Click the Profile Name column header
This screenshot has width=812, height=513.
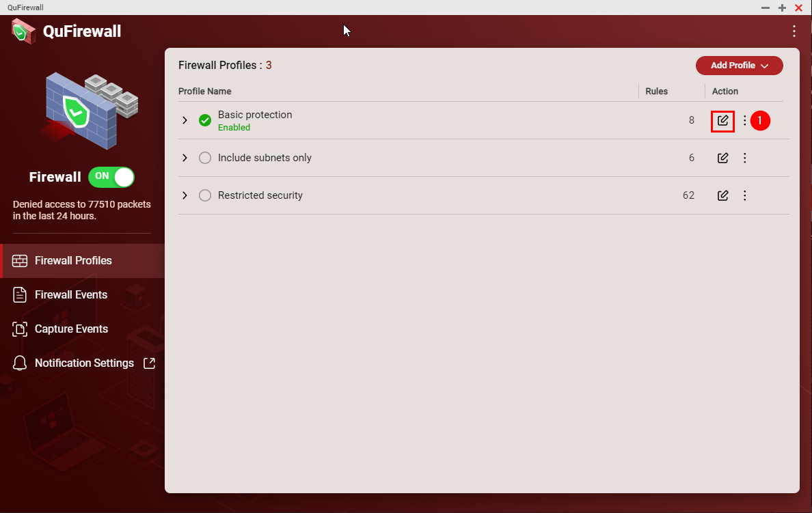[x=204, y=91]
